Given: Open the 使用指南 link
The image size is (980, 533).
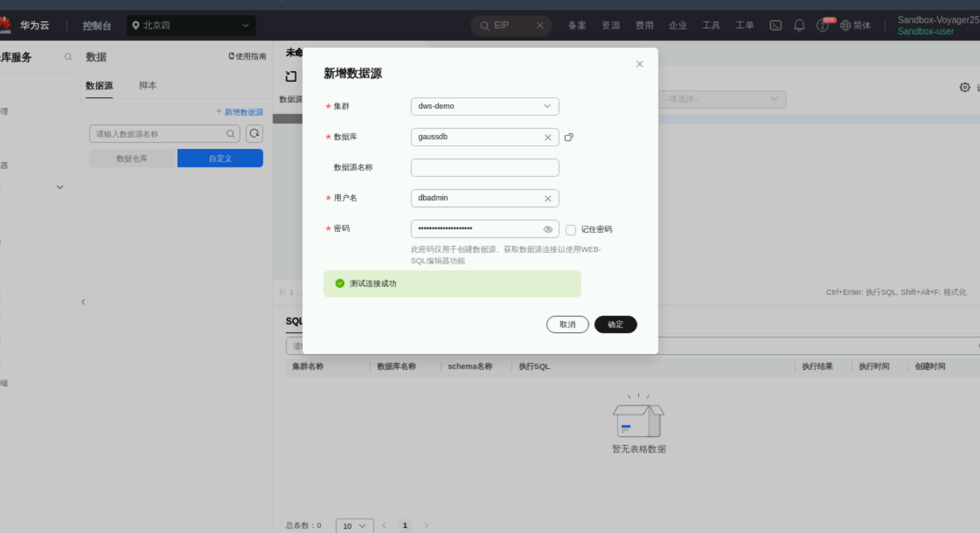Looking at the screenshot, I should point(247,56).
